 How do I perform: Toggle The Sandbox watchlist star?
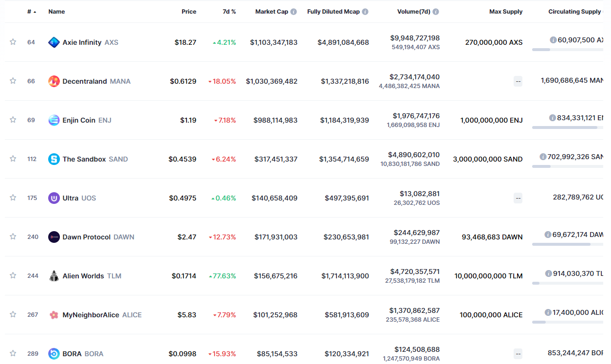(x=13, y=159)
